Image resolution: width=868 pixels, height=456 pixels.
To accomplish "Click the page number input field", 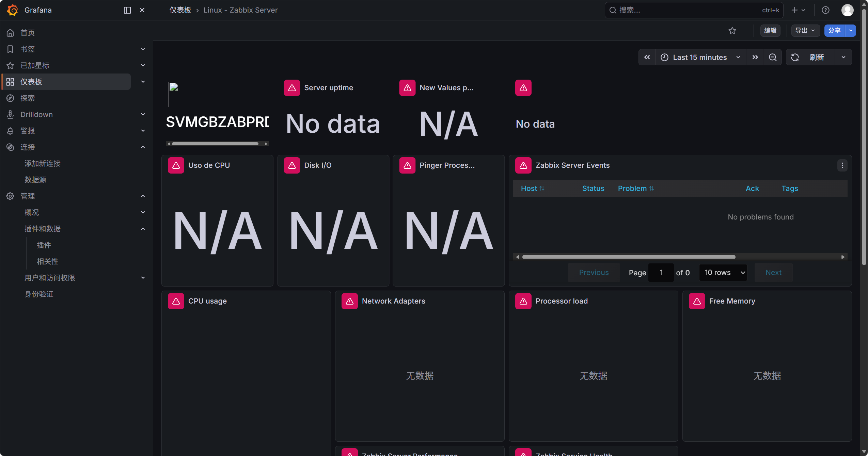I will (x=661, y=273).
